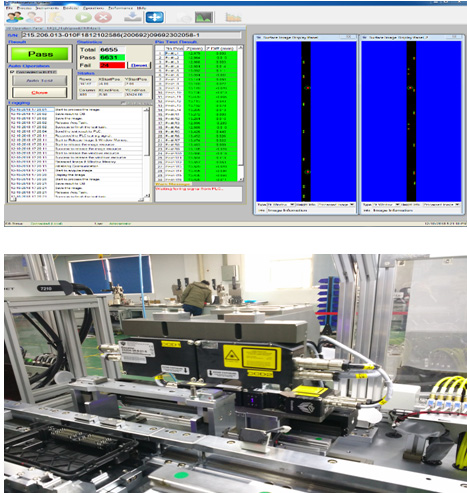Open Type dropdown in right image panel
This screenshot has height=493, width=467.
point(386,204)
